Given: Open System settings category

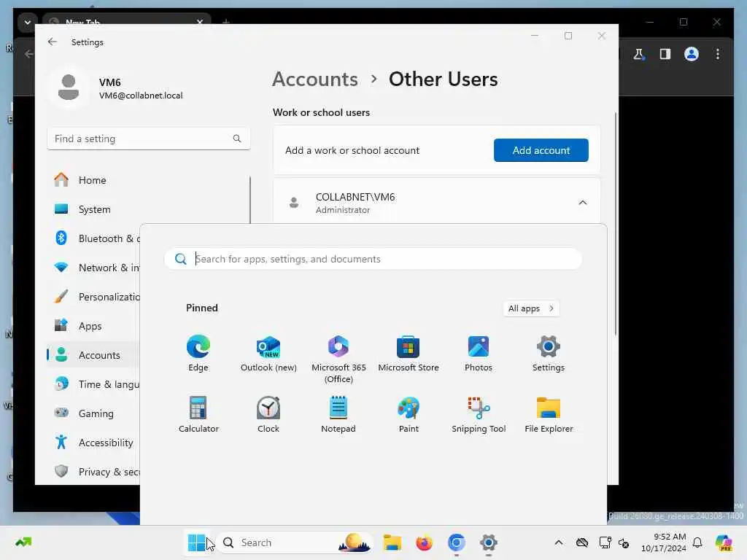Looking at the screenshot, I should [x=94, y=209].
